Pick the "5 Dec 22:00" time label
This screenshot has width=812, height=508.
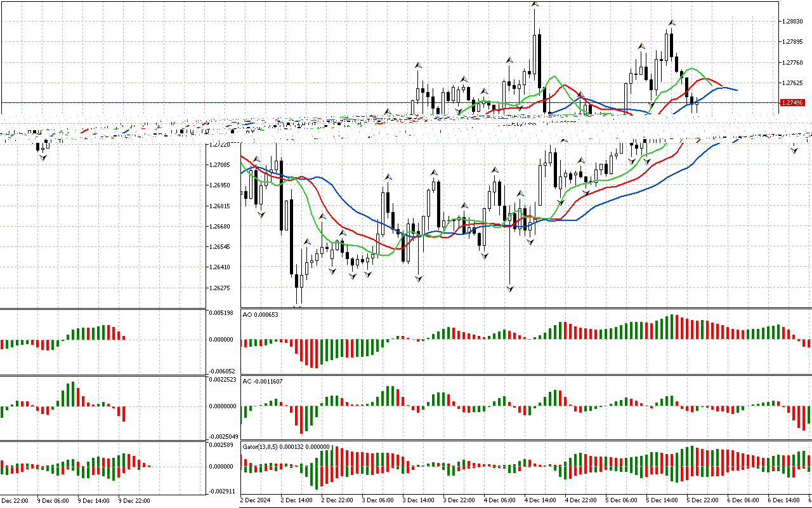point(703,500)
